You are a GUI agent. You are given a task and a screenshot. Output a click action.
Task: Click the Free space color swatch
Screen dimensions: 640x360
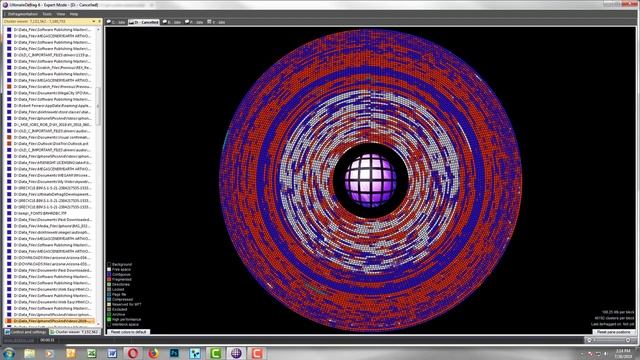(109, 269)
